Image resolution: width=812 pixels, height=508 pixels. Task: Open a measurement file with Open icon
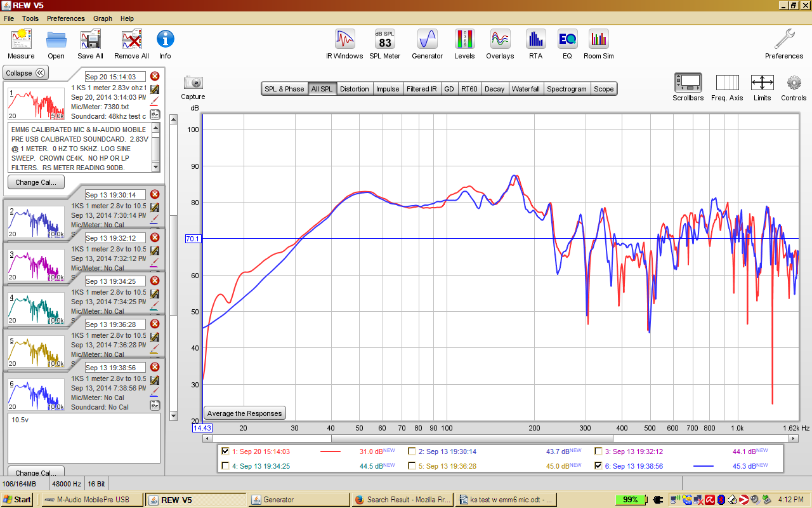[56, 39]
